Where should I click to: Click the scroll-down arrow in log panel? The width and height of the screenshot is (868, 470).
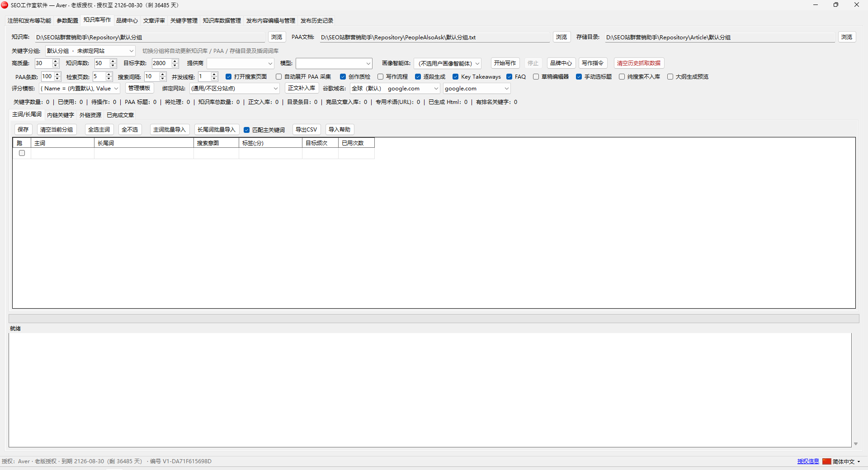(x=855, y=444)
